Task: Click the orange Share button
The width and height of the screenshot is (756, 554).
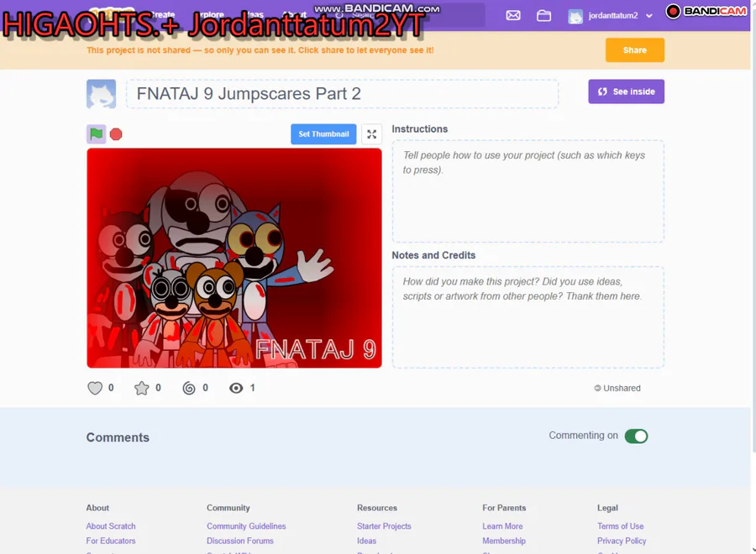Action: pos(635,50)
